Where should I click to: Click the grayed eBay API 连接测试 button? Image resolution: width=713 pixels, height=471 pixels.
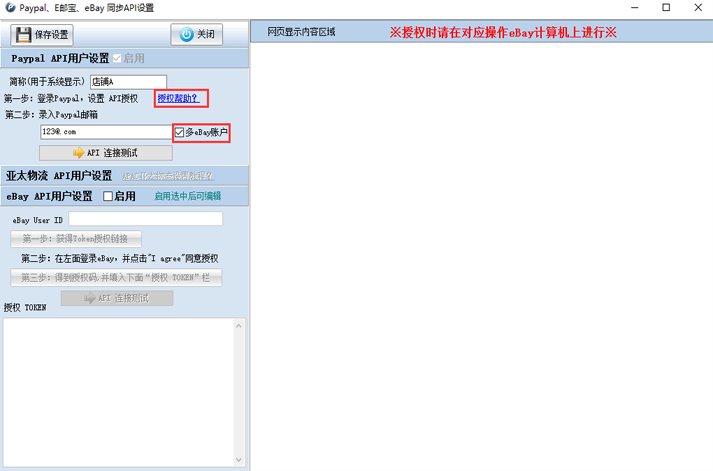tap(116, 298)
